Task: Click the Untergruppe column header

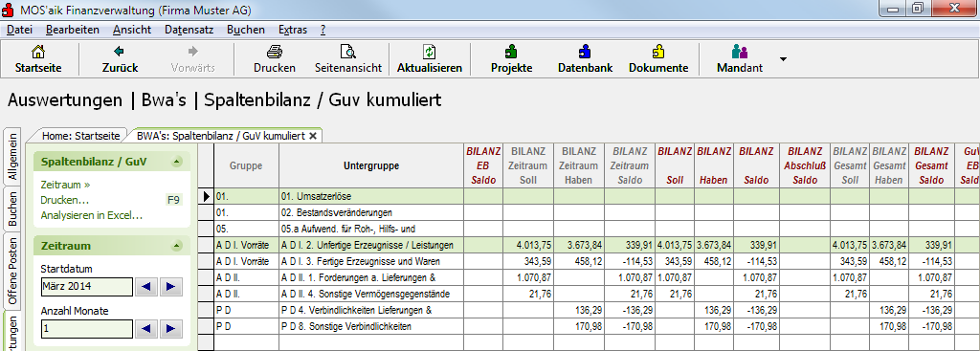Action: tap(371, 166)
